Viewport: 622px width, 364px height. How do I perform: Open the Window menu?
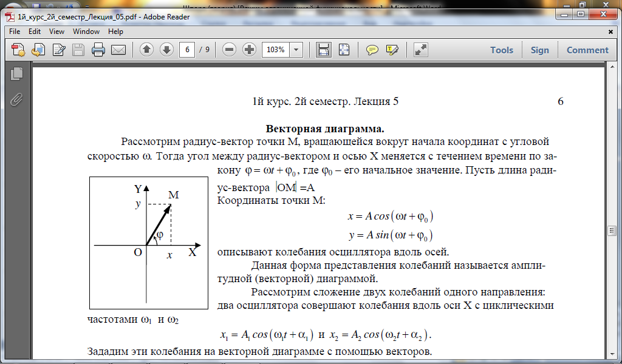coord(86,32)
